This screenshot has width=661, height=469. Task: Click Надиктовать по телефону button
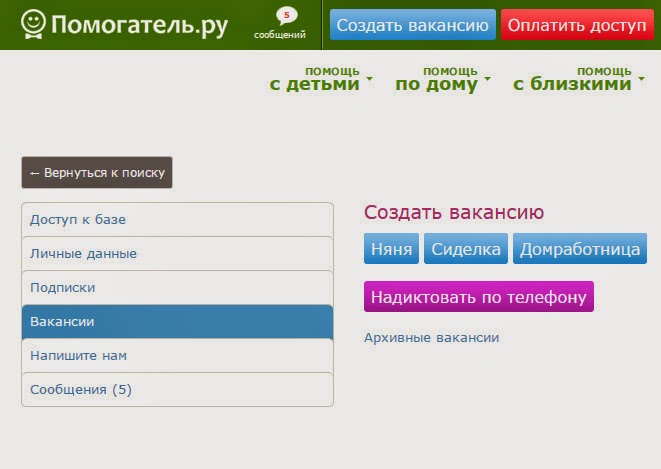(479, 297)
